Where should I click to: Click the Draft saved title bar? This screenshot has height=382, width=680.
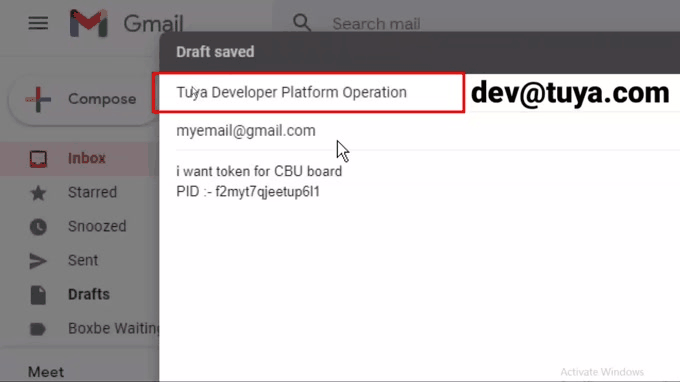tap(419, 52)
